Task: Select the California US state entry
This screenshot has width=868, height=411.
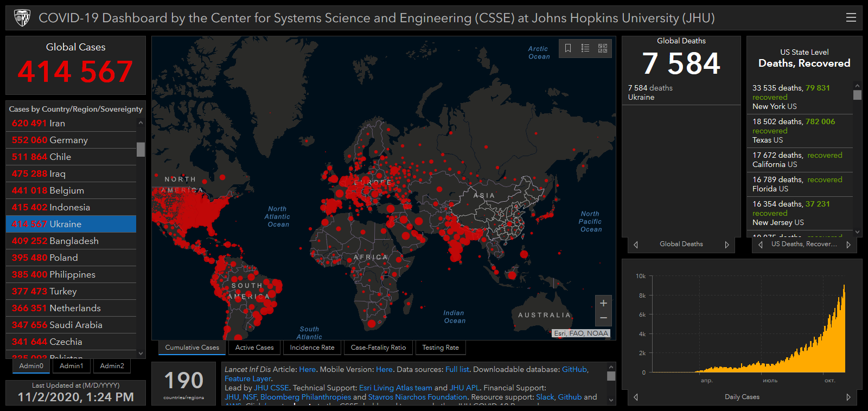Action: point(800,160)
